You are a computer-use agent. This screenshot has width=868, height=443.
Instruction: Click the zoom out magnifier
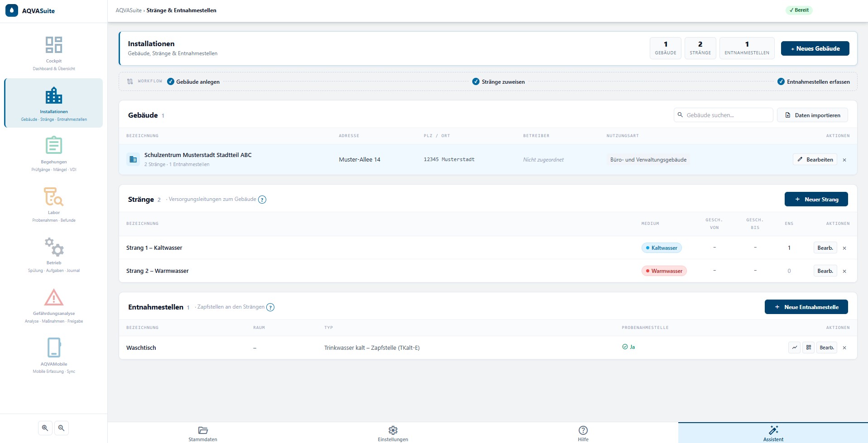click(62, 428)
